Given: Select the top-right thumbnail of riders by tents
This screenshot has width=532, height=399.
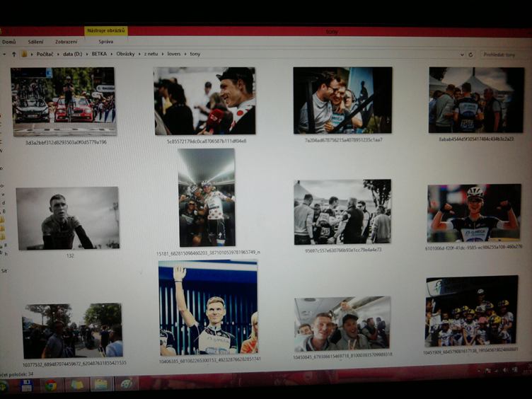Looking at the screenshot, I should pyautogui.click(x=476, y=100).
